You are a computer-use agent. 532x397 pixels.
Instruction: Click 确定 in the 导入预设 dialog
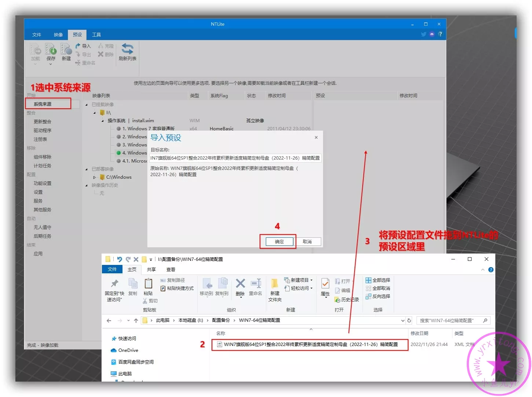coord(279,241)
